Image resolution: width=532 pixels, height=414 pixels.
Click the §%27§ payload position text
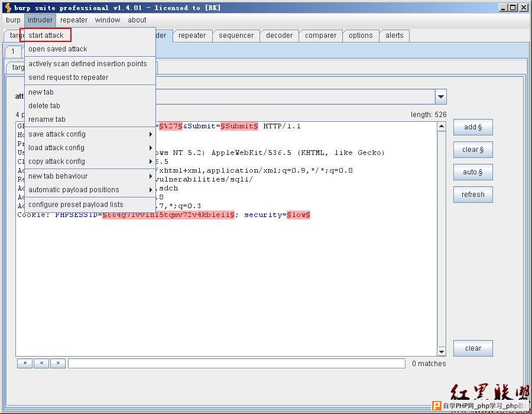pos(171,126)
